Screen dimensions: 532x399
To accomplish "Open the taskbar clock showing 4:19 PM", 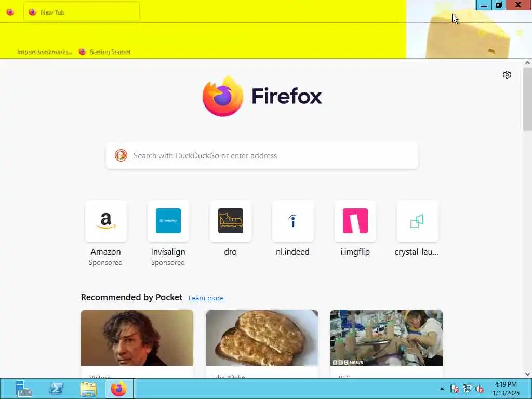I will (x=506, y=389).
